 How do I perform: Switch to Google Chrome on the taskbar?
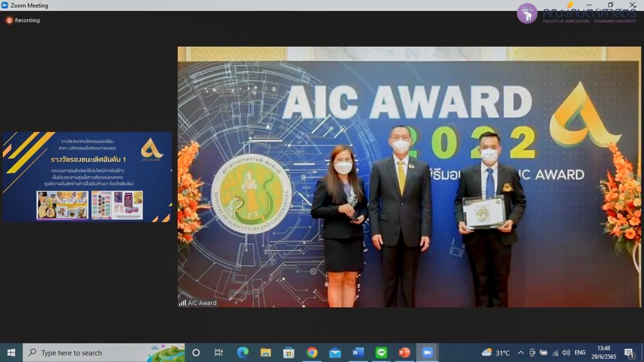coord(312,353)
